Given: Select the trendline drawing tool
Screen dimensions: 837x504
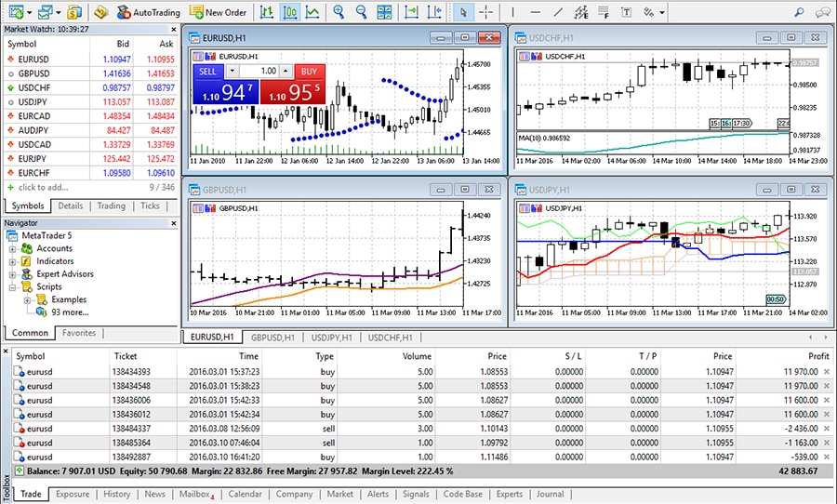Looking at the screenshot, I should [x=558, y=12].
